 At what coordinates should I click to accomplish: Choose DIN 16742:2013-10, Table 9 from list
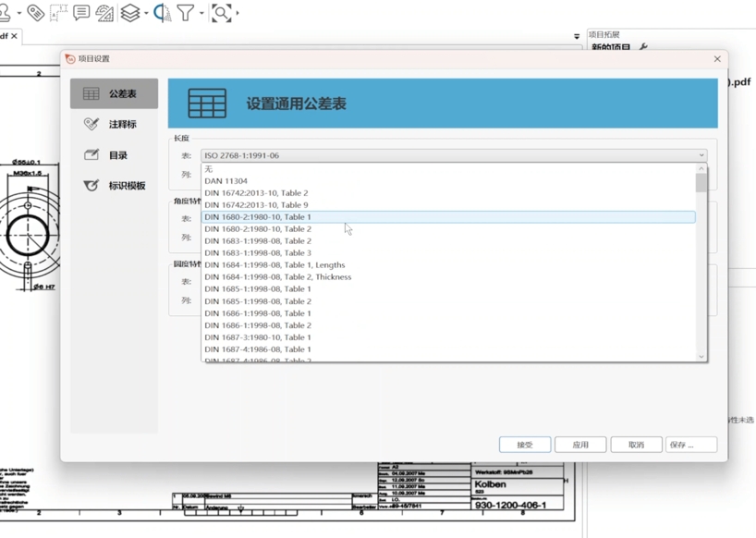[x=256, y=205]
